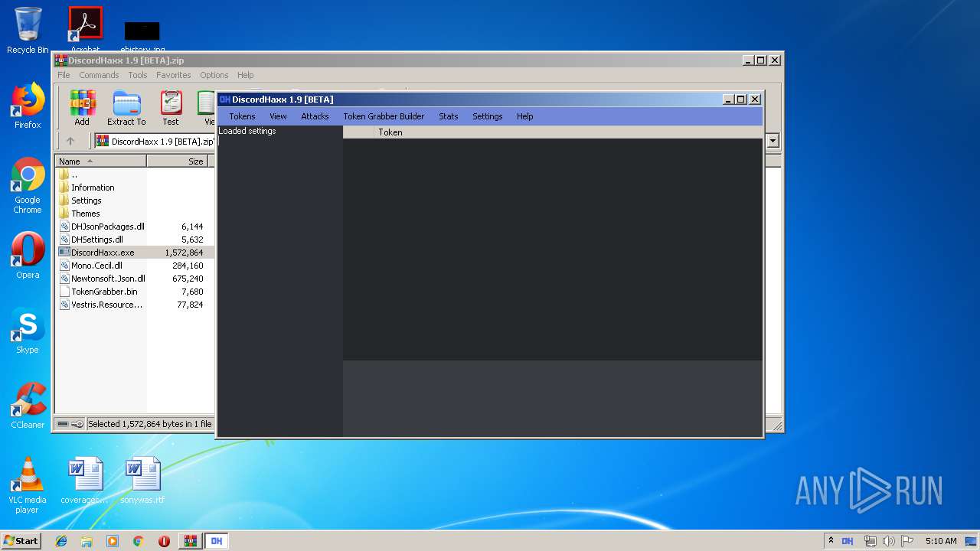Open the WinRAR address bar dropdown arrow
Image resolution: width=980 pixels, height=551 pixels.
pos(773,141)
